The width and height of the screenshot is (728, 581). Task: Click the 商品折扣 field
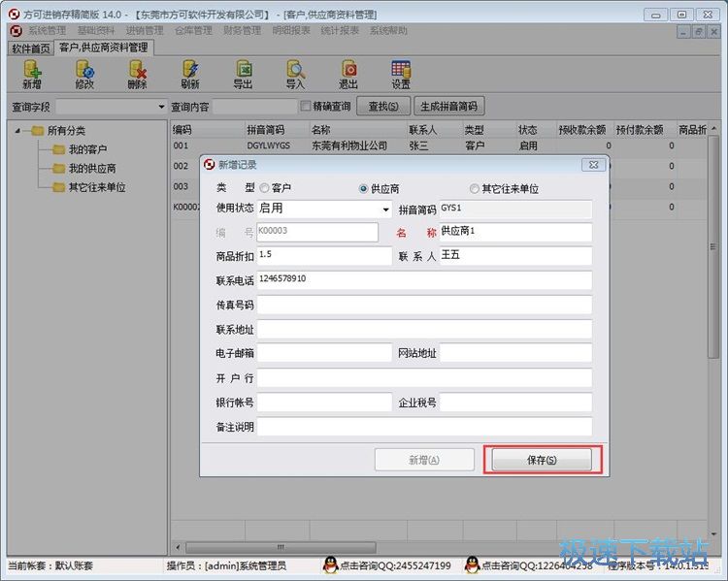[x=324, y=256]
